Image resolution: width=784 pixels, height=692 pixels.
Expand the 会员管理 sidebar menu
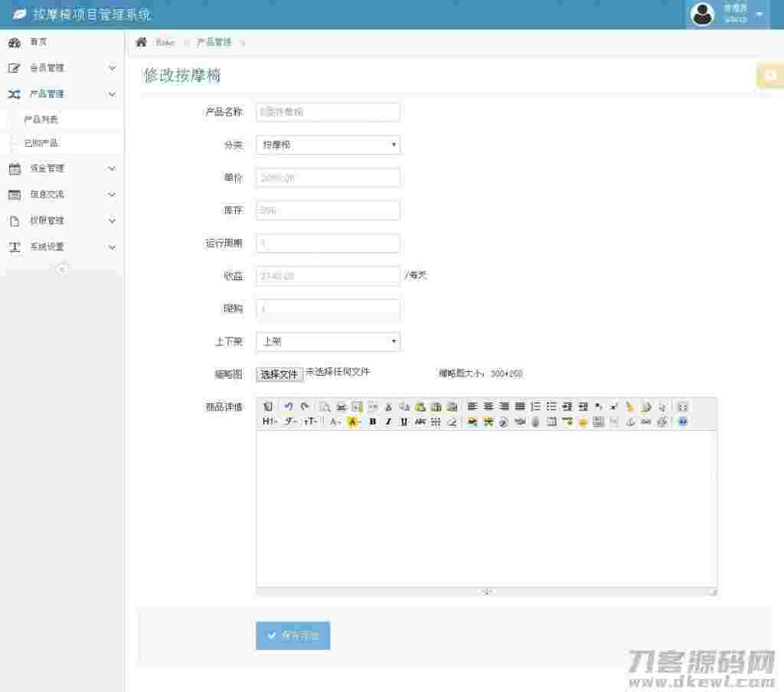61,67
